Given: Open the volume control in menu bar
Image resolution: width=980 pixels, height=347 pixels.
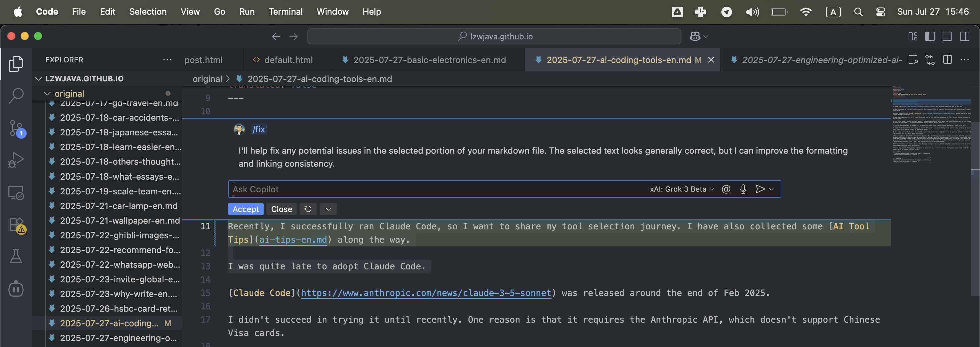Looking at the screenshot, I should pos(752,12).
